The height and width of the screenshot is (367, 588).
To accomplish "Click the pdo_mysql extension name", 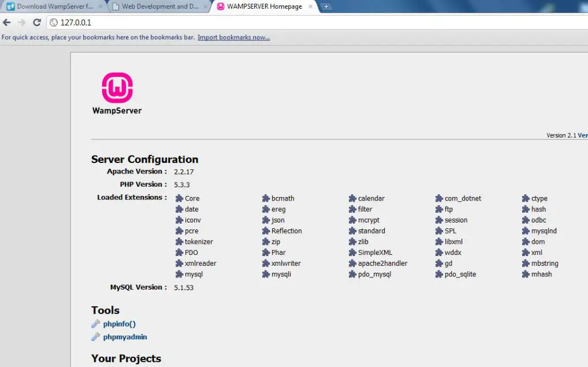I will tap(375, 275).
